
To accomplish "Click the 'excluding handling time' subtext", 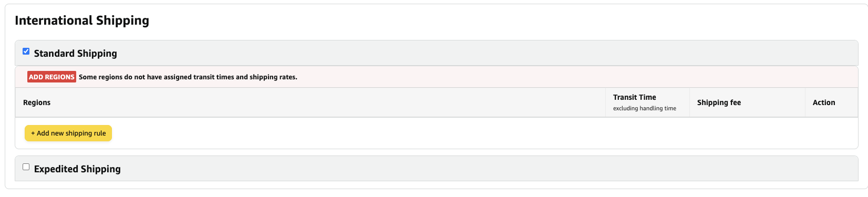I will pos(644,108).
